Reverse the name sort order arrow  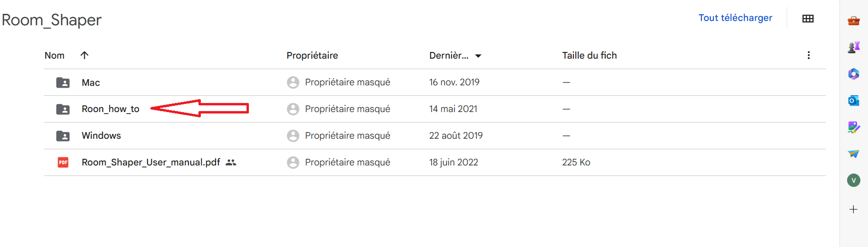tap(85, 55)
